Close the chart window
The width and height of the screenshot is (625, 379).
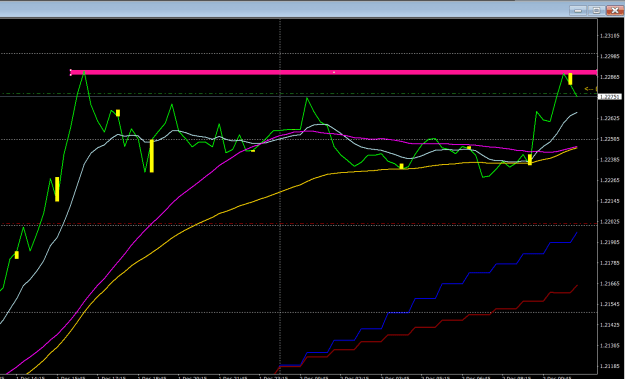[x=615, y=11]
